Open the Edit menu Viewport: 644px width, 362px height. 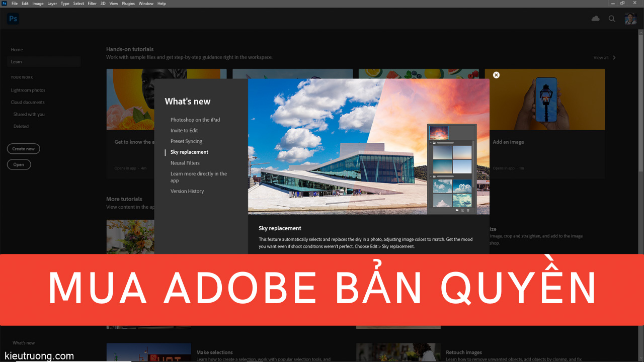(x=25, y=4)
